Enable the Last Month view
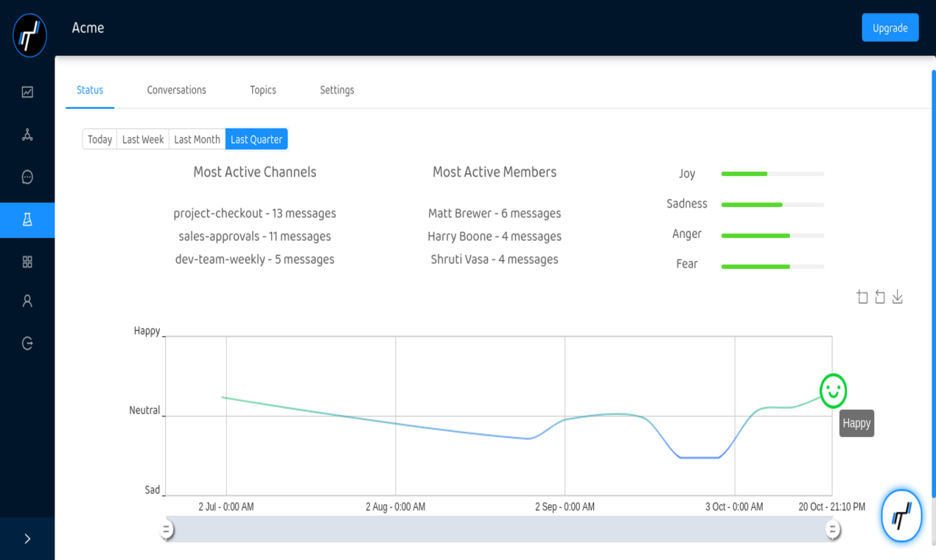The image size is (936, 560). click(196, 139)
